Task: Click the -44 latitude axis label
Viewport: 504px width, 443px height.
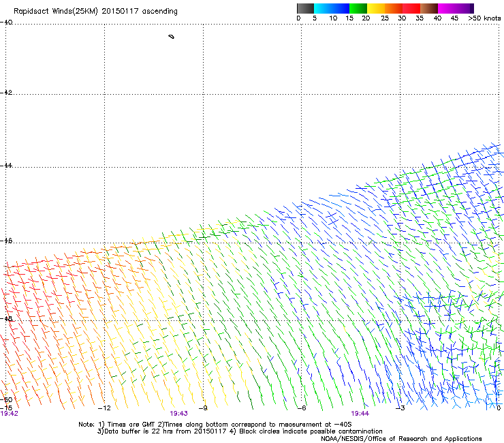Action: [6, 166]
